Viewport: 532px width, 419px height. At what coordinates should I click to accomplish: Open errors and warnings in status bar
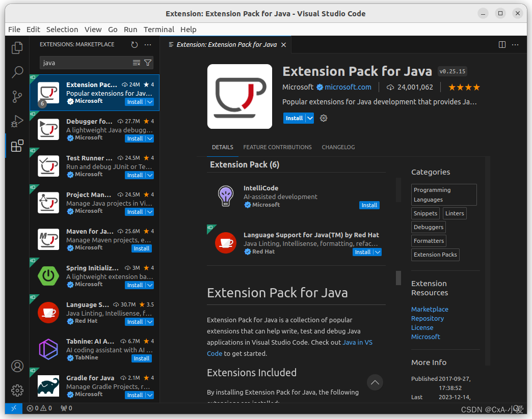[x=39, y=408]
